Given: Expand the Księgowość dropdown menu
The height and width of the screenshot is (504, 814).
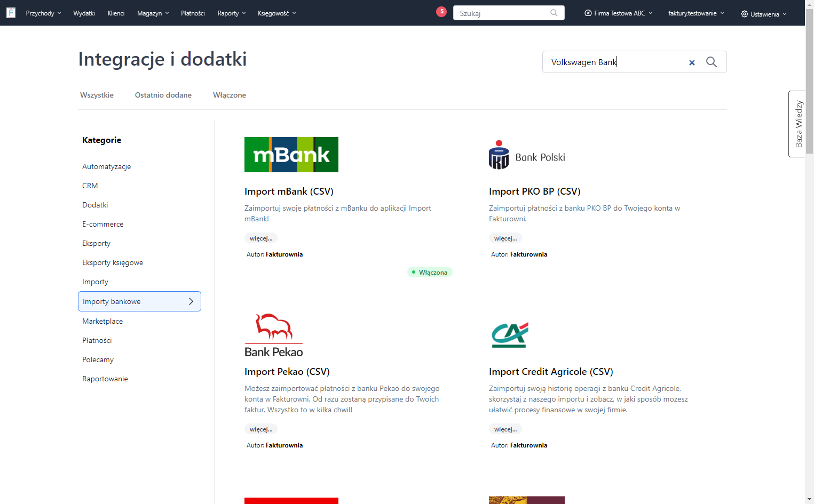Looking at the screenshot, I should tap(276, 13).
